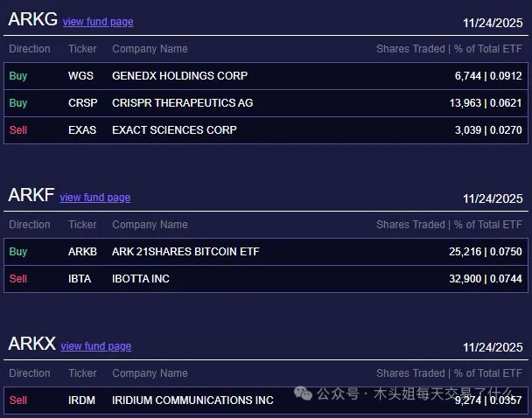Click the IBOTTA INC shares value 32,900
532x418 pixels.
465,279
